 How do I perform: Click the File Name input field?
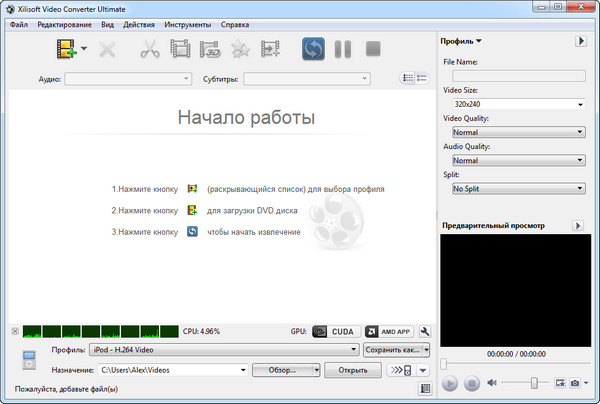pos(518,75)
